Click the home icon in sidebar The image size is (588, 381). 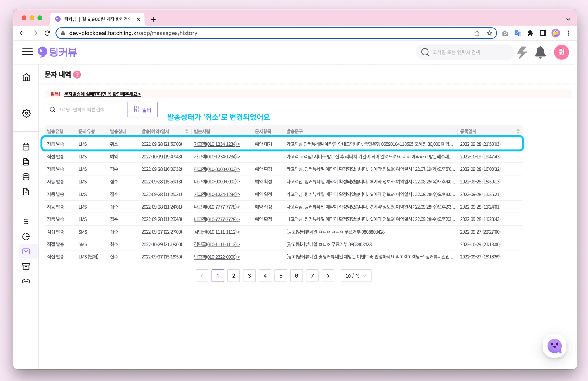coord(26,77)
